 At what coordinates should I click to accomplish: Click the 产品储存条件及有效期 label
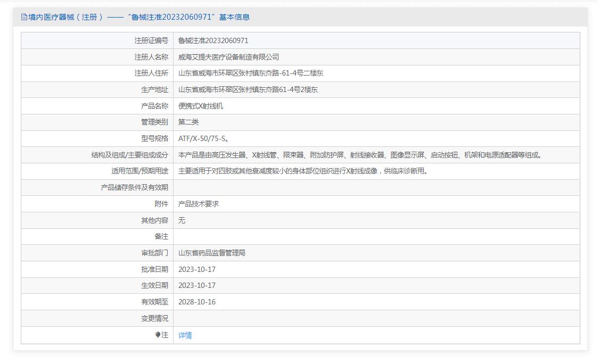point(134,187)
